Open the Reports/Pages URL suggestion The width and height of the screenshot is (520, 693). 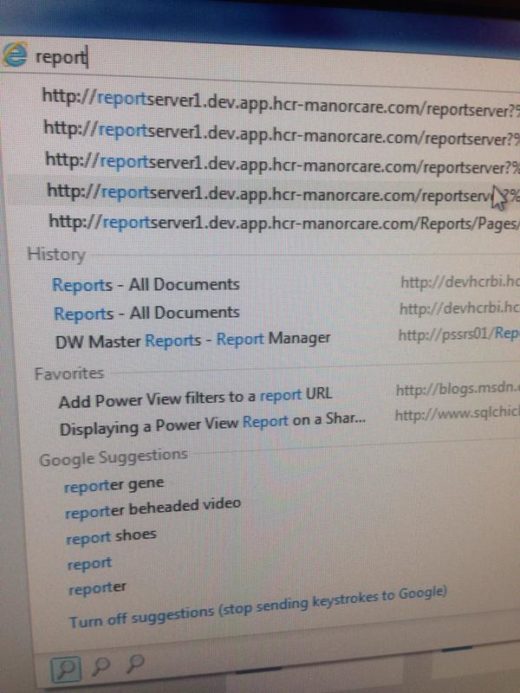coord(284,221)
